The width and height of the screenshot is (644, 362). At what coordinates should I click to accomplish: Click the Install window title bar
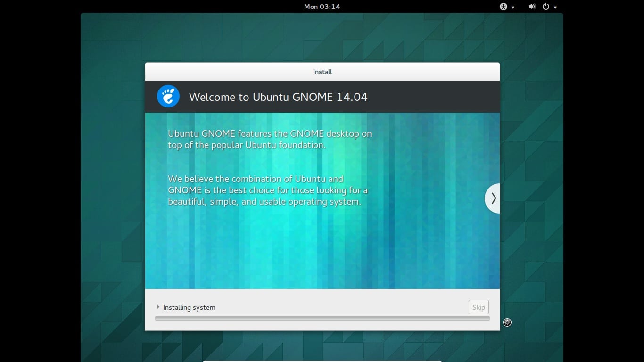pos(322,72)
